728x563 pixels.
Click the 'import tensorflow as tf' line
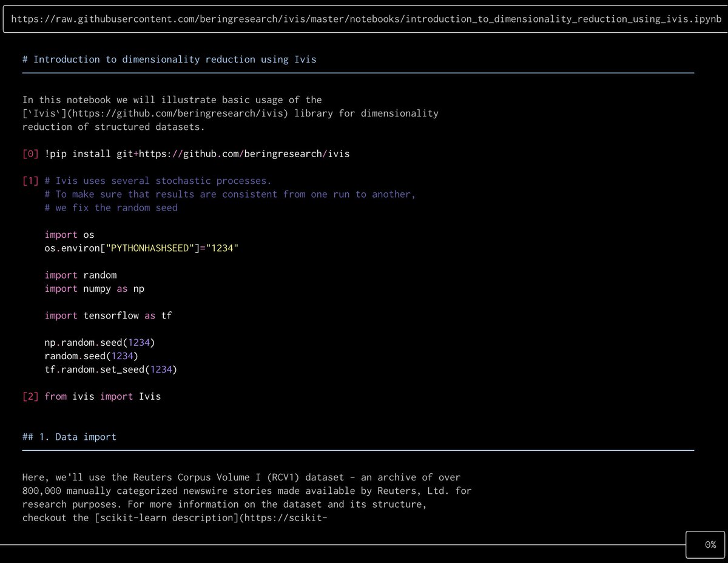point(109,315)
